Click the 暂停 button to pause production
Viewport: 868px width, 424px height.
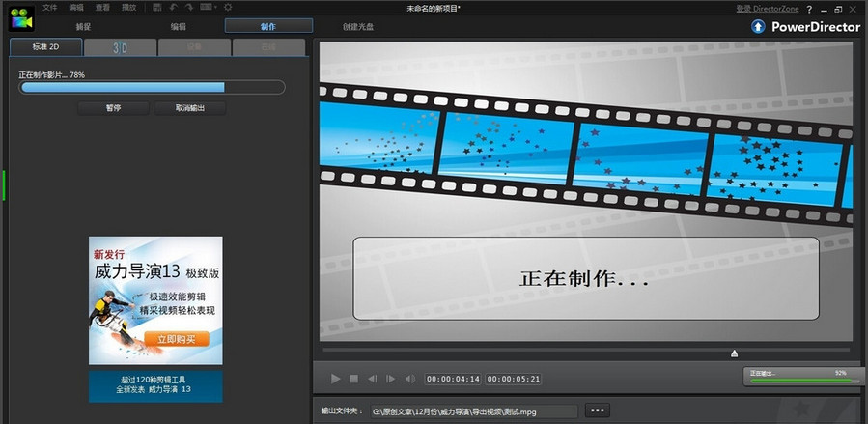pyautogui.click(x=113, y=108)
